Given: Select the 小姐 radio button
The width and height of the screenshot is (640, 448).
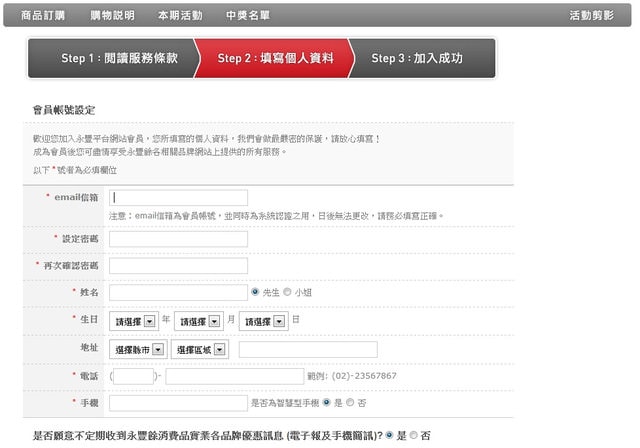Looking at the screenshot, I should click(287, 292).
